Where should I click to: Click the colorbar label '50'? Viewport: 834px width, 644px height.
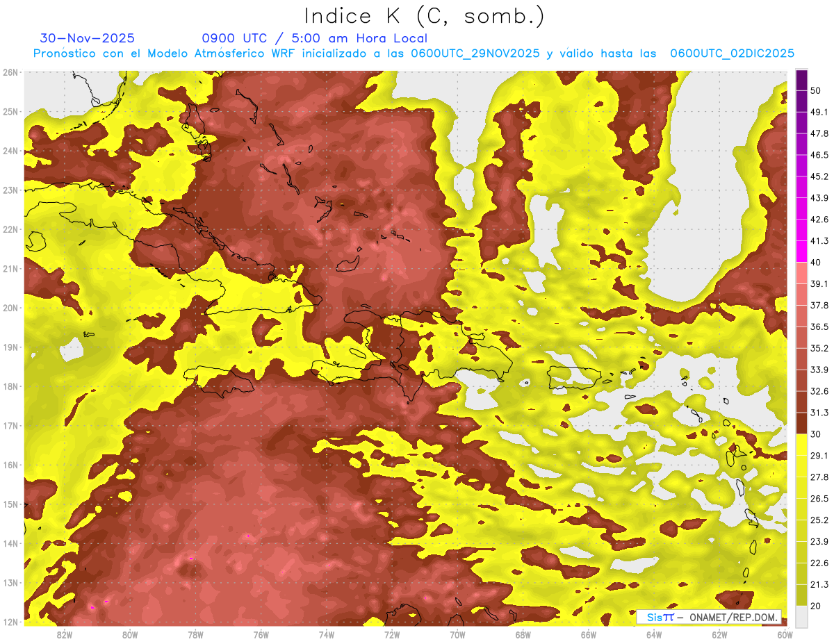816,90
